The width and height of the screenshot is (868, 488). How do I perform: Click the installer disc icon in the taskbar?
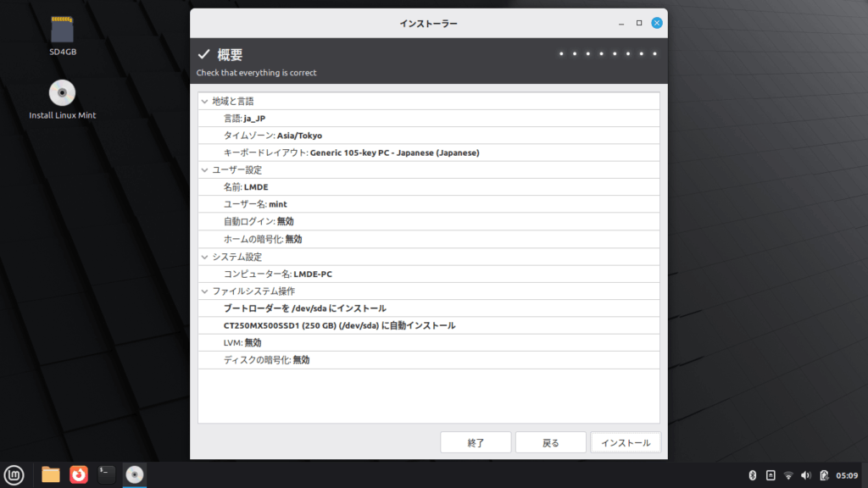[134, 474]
